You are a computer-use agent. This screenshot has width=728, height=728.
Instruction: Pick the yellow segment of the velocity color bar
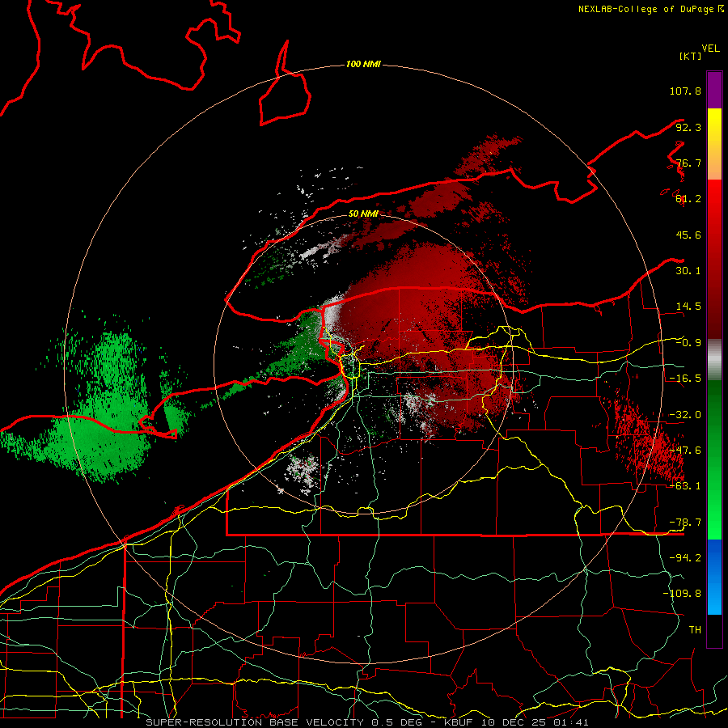(714, 144)
